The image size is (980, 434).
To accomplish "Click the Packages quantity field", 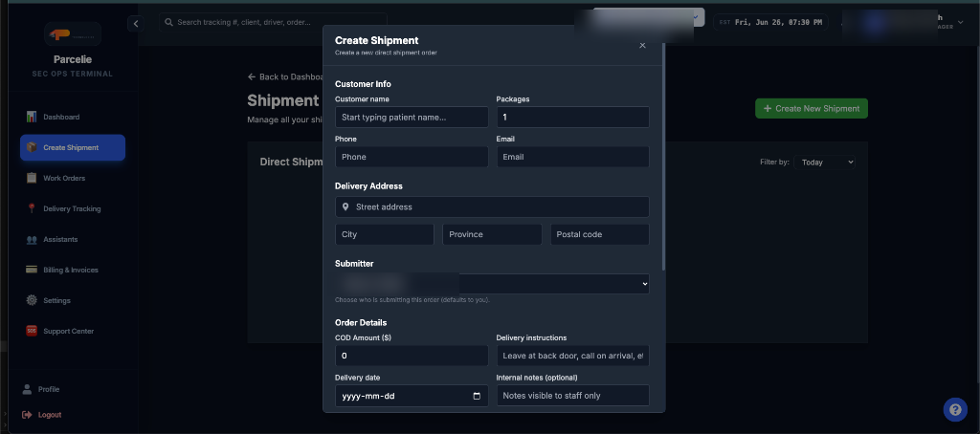I will point(572,117).
